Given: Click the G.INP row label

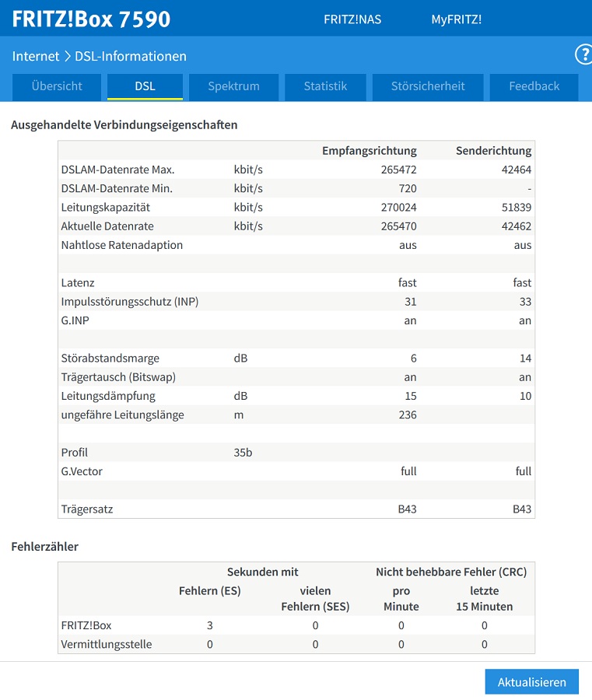Looking at the screenshot, I should tap(75, 320).
